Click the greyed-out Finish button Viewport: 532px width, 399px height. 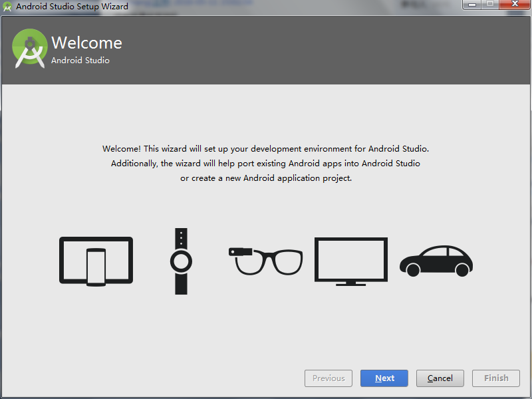(496, 378)
